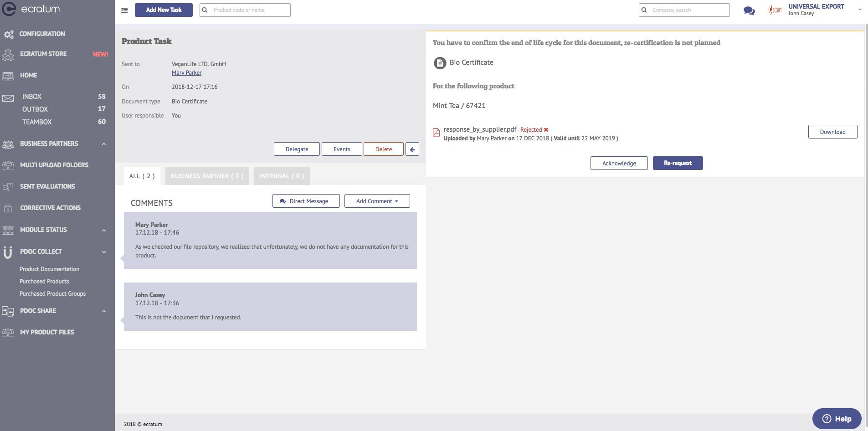Click the Inbox envelope icon
The width and height of the screenshot is (868, 431).
8,97
